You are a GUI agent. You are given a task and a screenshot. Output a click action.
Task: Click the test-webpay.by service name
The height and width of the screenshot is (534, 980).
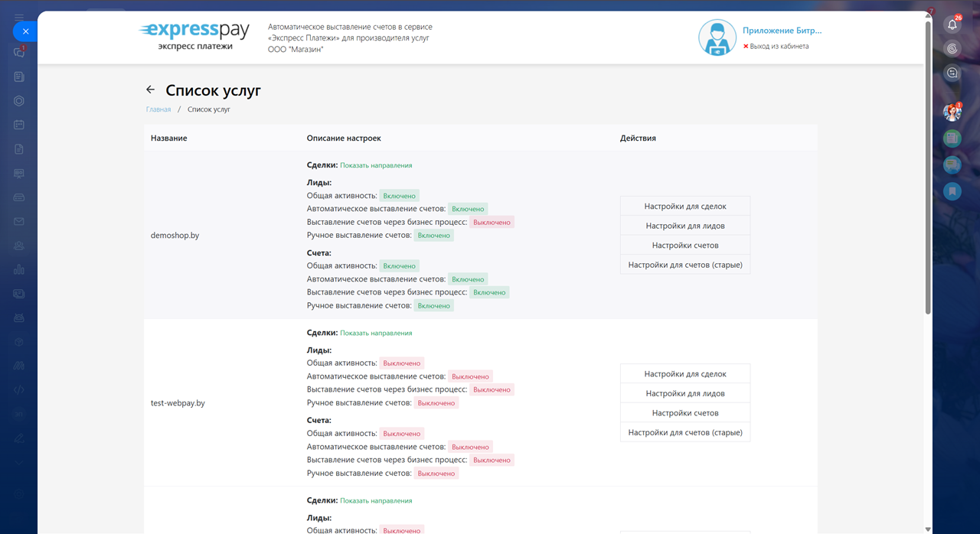click(178, 403)
